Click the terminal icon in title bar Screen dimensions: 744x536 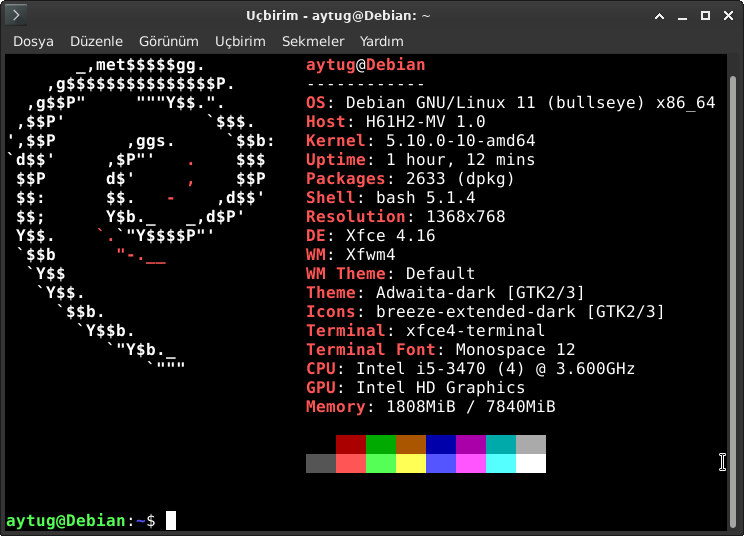coord(16,15)
